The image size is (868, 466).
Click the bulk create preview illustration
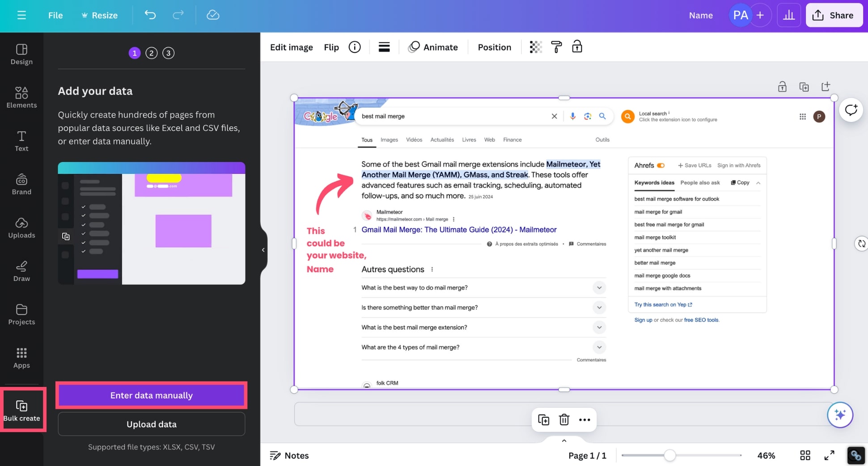[x=152, y=223]
